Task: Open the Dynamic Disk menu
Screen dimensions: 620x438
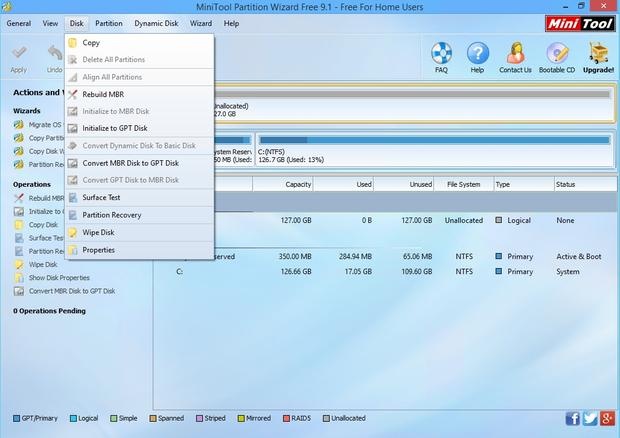Action: coord(156,22)
